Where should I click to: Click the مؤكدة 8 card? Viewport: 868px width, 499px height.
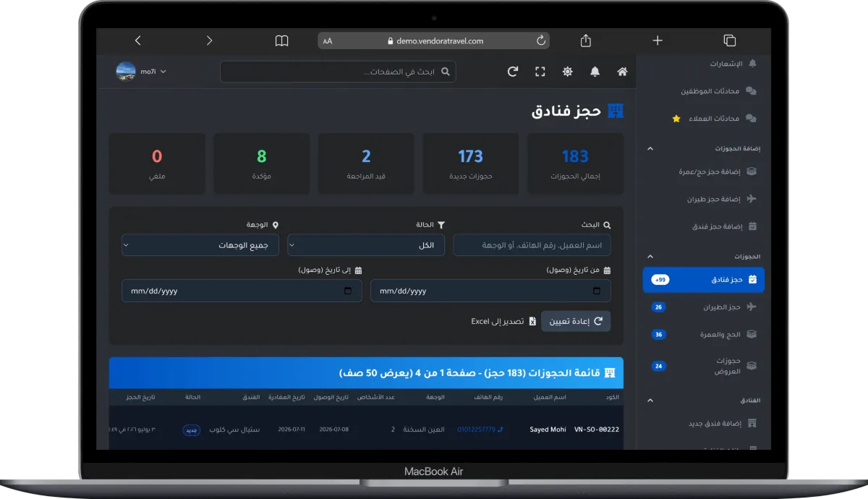[x=262, y=163]
